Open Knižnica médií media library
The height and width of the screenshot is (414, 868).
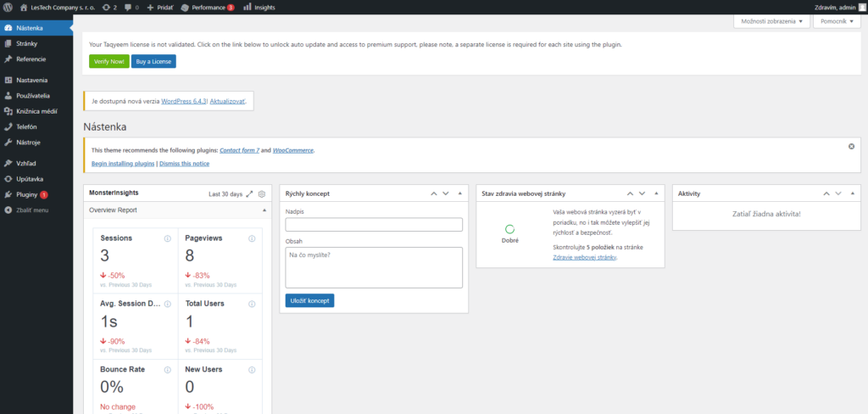(36, 111)
